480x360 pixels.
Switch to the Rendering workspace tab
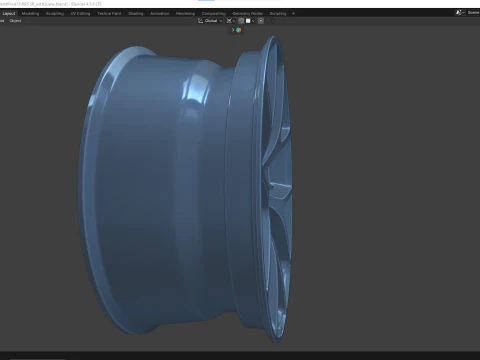[x=185, y=14]
